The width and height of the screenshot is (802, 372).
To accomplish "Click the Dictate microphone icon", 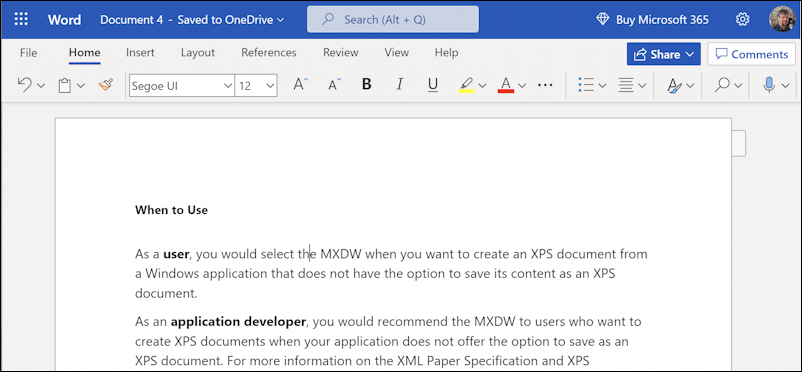I will pos(768,85).
